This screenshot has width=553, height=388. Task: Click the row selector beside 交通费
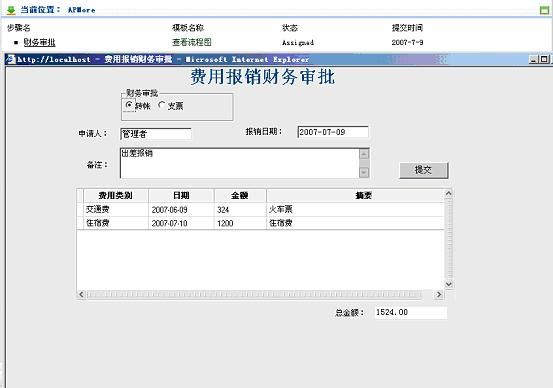(80, 210)
